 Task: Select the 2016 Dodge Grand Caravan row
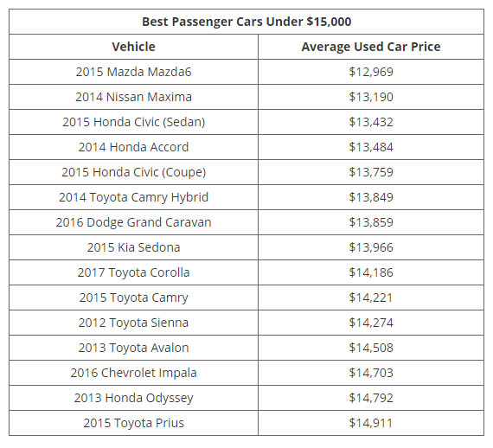[x=246, y=222]
